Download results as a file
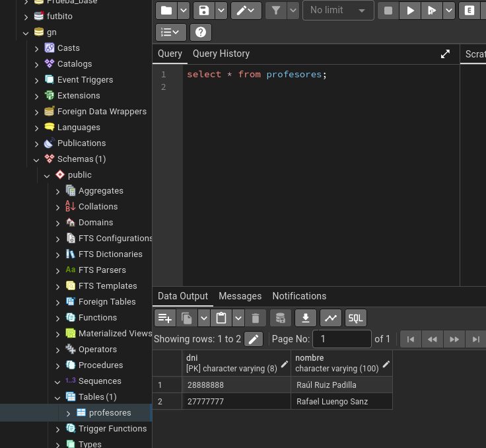Image resolution: width=486 pixels, height=448 pixels. pos(306,318)
